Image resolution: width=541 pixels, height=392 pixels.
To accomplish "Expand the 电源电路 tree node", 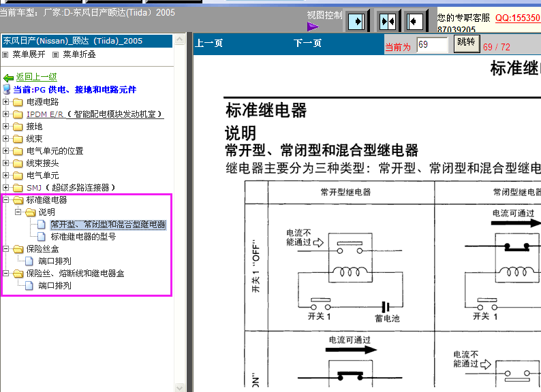I will [x=5, y=101].
